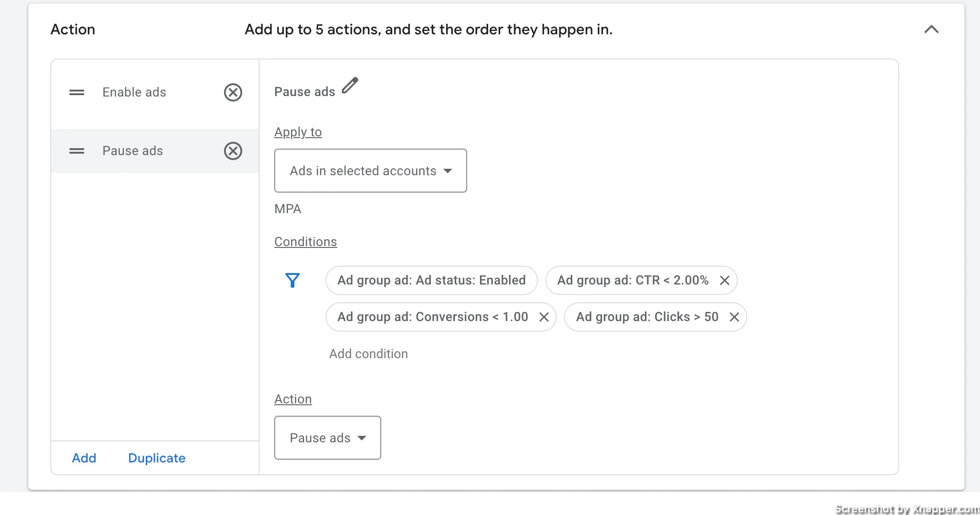Click the Apply to label
The width and height of the screenshot is (980, 515).
(298, 132)
